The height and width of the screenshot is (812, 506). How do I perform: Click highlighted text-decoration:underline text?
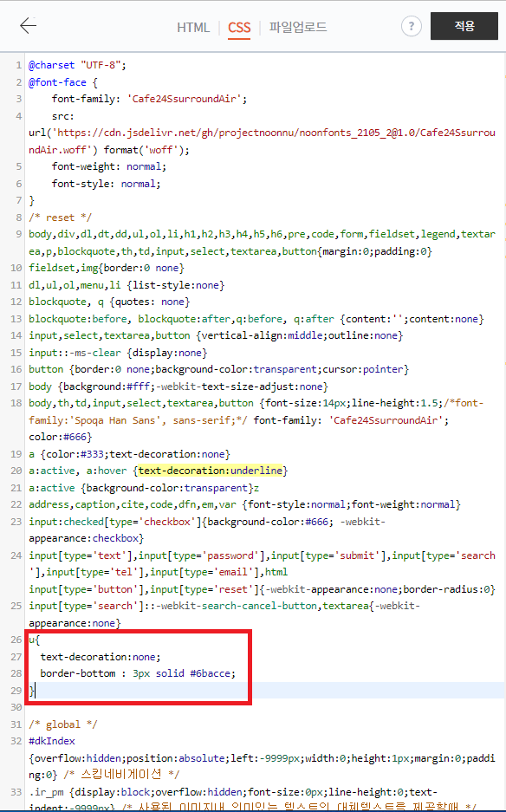click(211, 471)
